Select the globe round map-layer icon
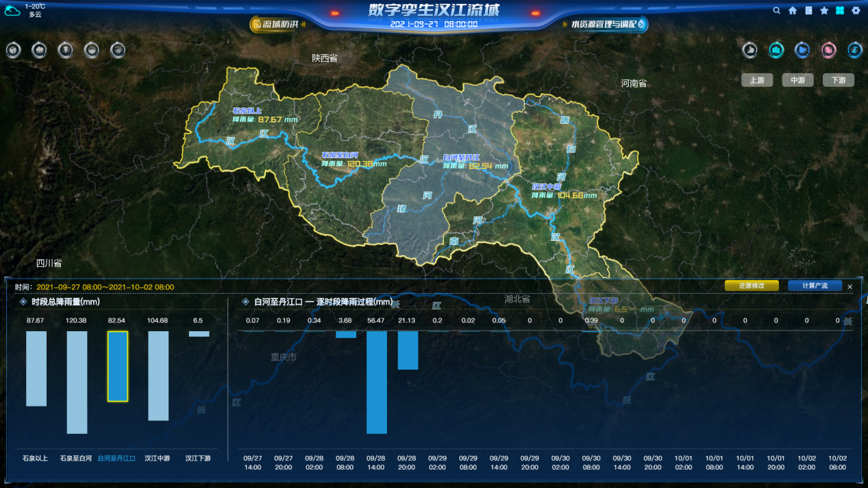 pyautogui.click(x=14, y=50)
